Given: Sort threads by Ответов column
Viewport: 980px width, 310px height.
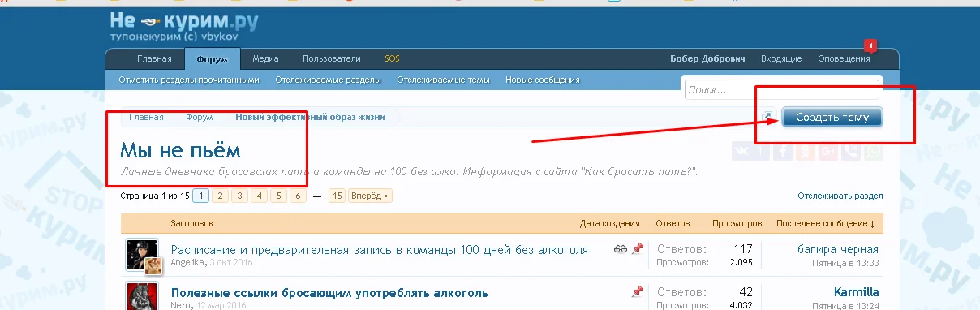Looking at the screenshot, I should coord(672,223).
